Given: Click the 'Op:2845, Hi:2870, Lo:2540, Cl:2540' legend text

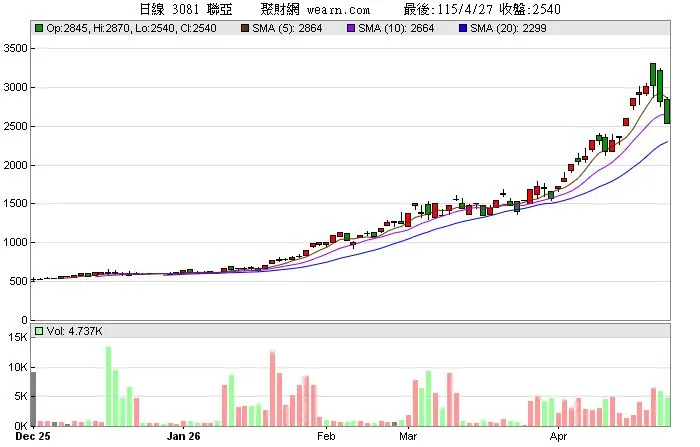Looking at the screenshot, I should click(x=131, y=28).
